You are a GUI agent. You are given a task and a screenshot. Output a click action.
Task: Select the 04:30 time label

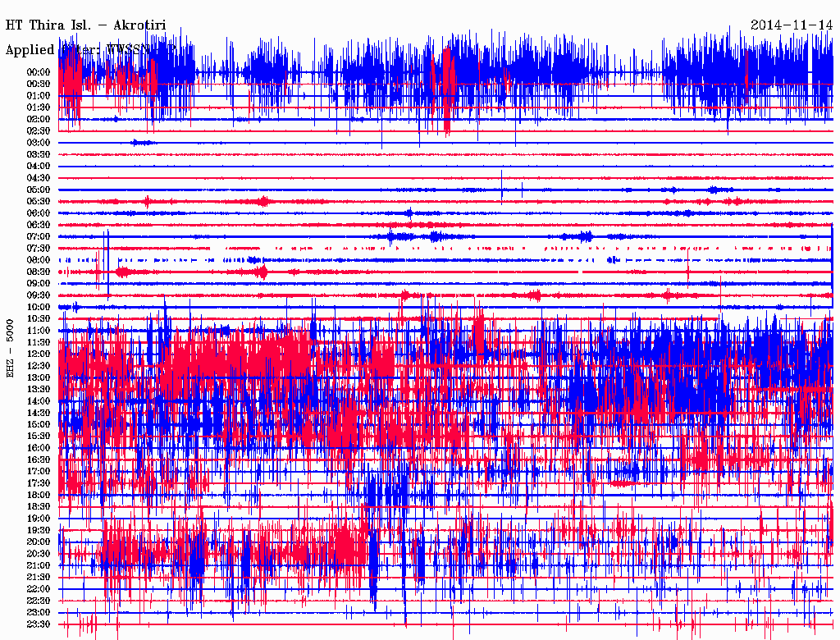click(x=38, y=178)
